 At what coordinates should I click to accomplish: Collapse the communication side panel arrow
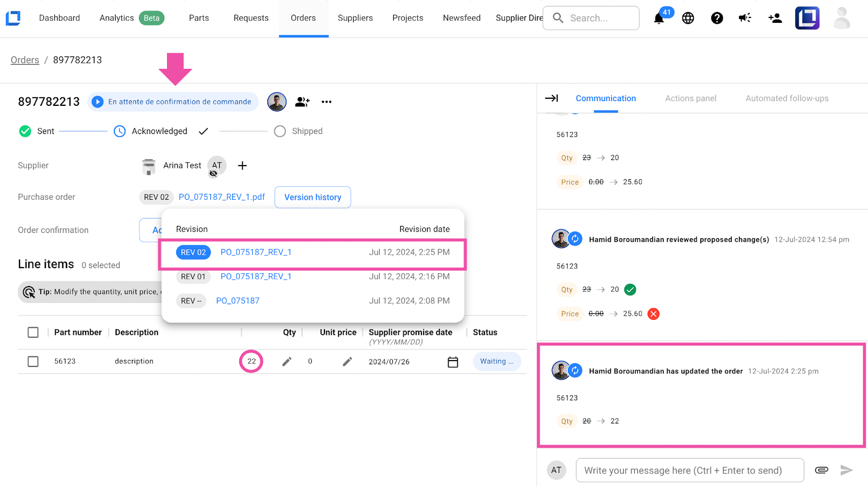click(551, 98)
